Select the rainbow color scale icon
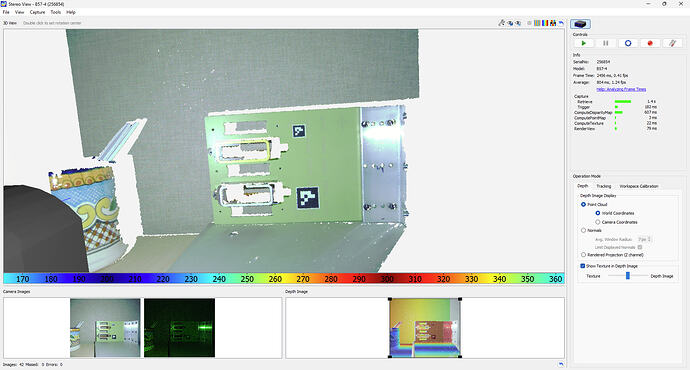690x370 pixels. pyautogui.click(x=545, y=23)
